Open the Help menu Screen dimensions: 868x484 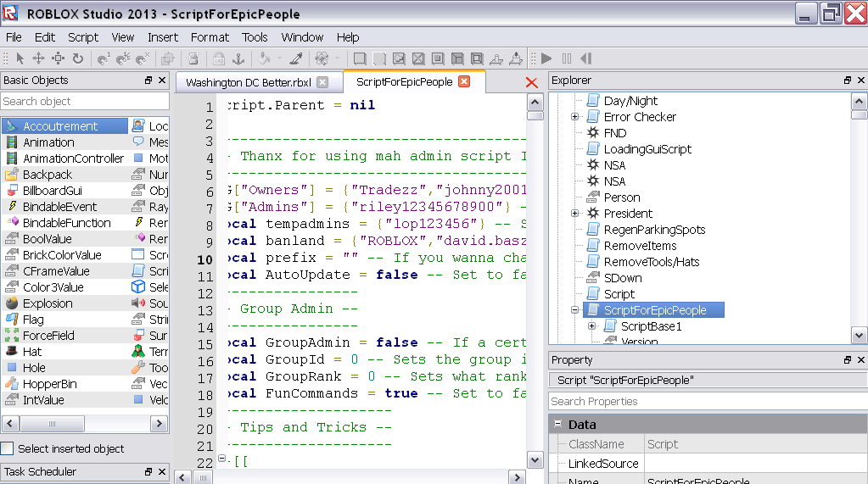tap(348, 37)
